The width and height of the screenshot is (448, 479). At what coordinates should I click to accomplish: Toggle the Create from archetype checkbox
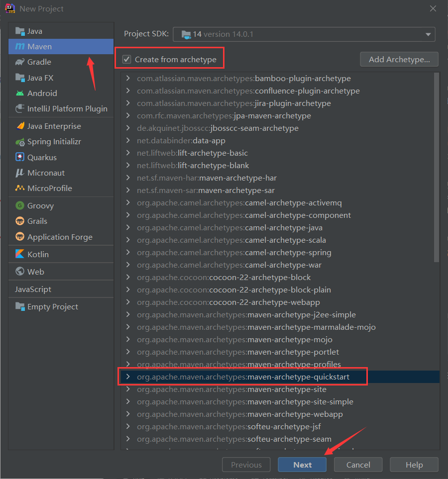point(127,59)
